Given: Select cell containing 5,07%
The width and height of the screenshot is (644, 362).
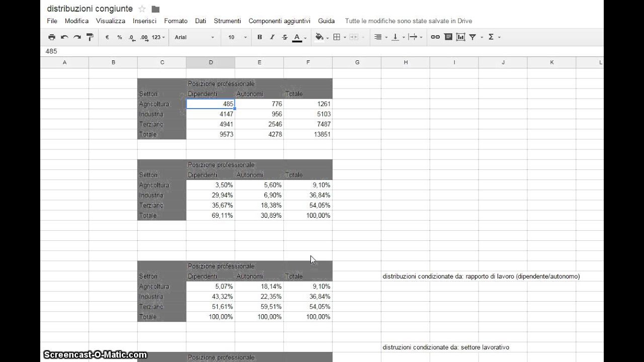Looking at the screenshot, I should (x=210, y=287).
